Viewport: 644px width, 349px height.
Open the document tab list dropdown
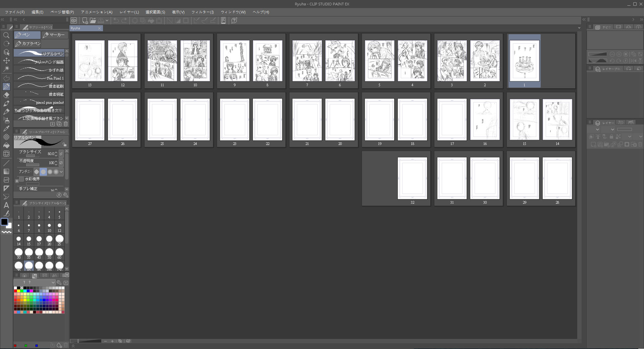pyautogui.click(x=579, y=28)
